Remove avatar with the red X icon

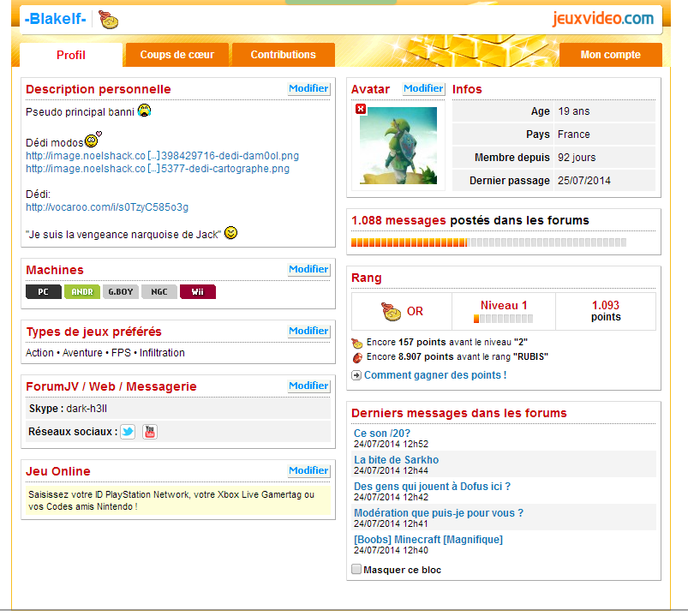click(361, 109)
